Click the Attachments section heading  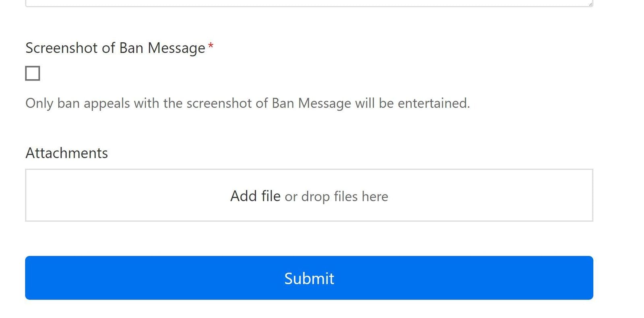point(66,153)
